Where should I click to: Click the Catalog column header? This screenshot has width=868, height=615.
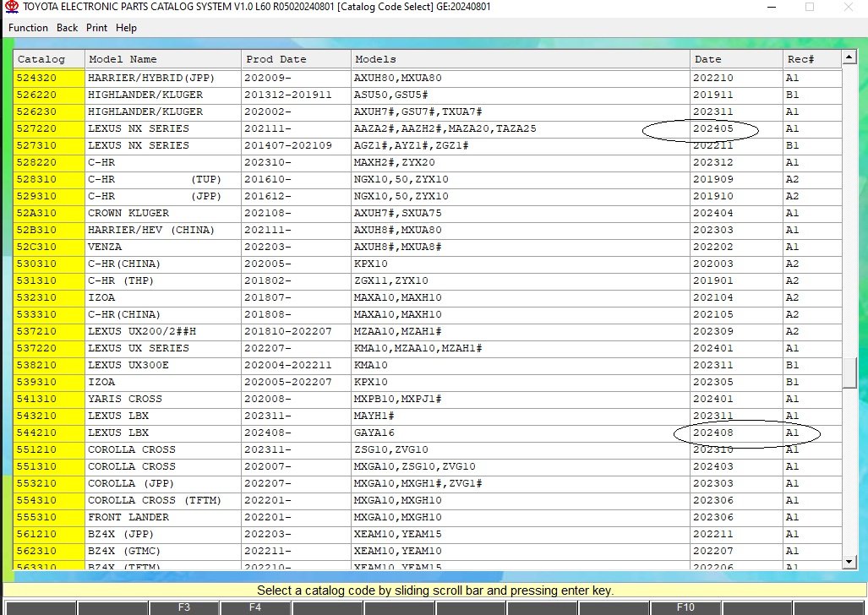tap(48, 59)
